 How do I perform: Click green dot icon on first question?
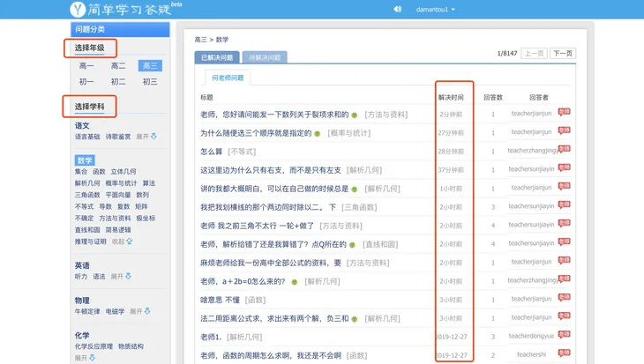(355, 115)
